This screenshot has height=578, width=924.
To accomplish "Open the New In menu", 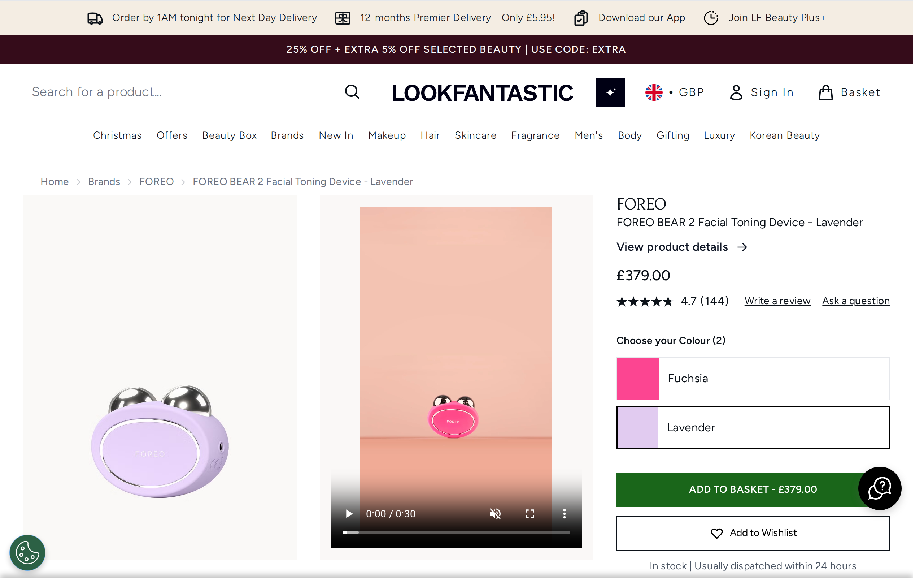I will point(336,135).
